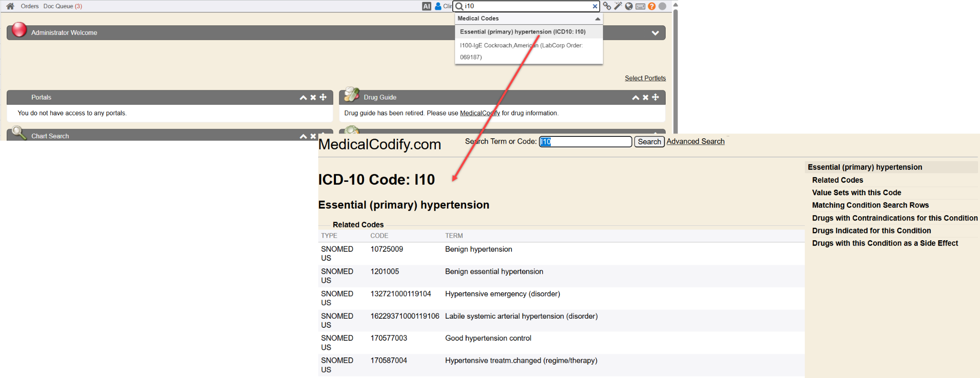The height and width of the screenshot is (378, 980).
Task: Collapse the Drug Guide portlet
Action: tap(635, 98)
